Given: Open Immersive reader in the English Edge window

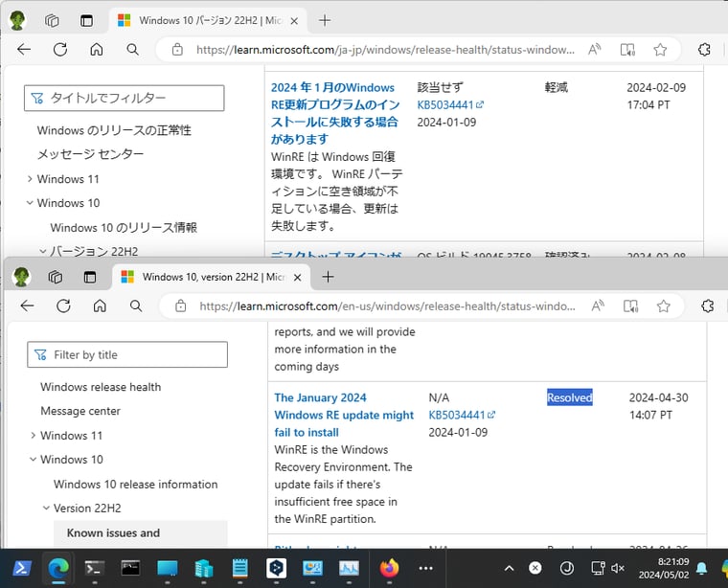Looking at the screenshot, I should click(x=631, y=305).
